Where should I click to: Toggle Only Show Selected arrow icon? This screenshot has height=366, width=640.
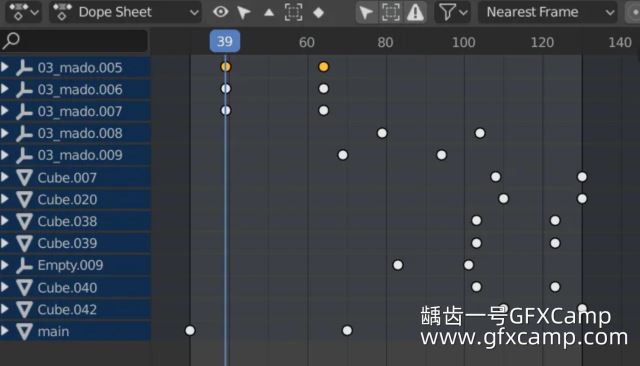244,12
